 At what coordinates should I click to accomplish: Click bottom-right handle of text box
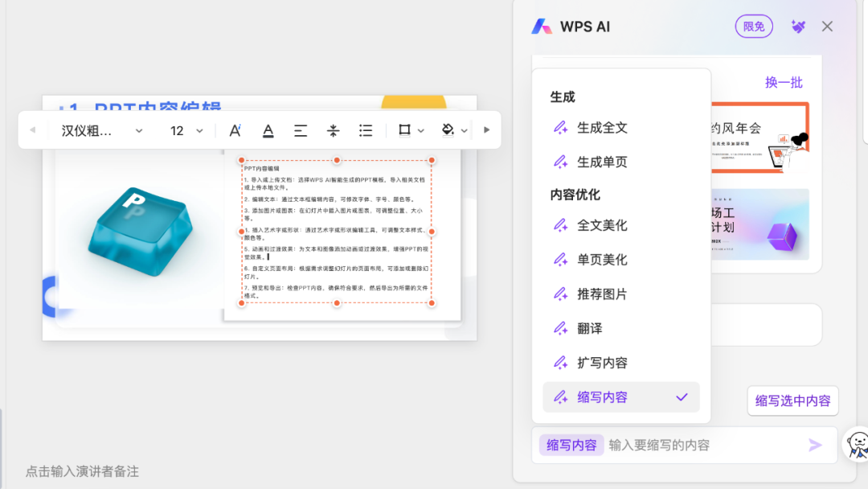tap(432, 303)
